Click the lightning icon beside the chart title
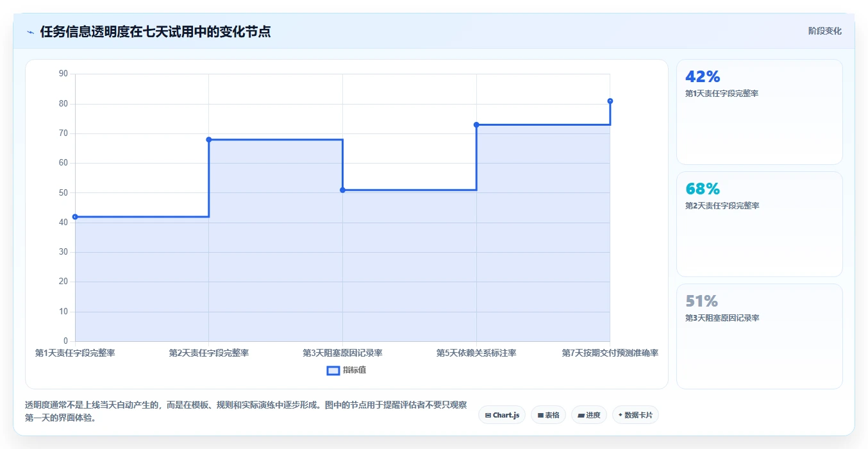 [30, 32]
